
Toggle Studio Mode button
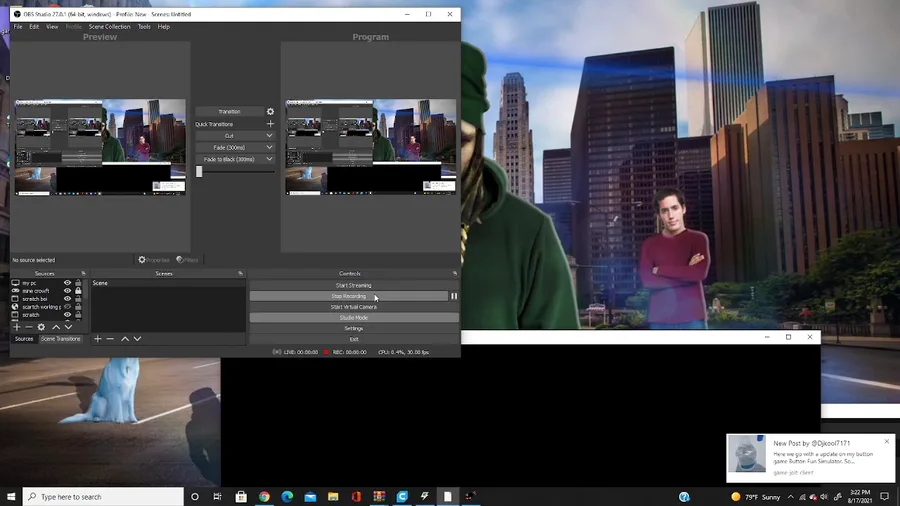point(354,318)
